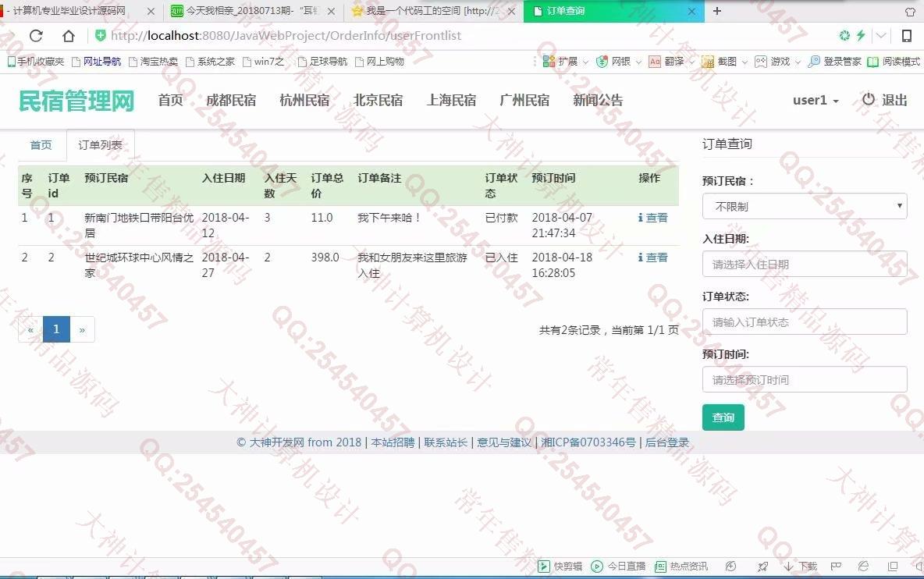Open new browser tab with plus button
The width and height of the screenshot is (924, 579).
click(717, 11)
